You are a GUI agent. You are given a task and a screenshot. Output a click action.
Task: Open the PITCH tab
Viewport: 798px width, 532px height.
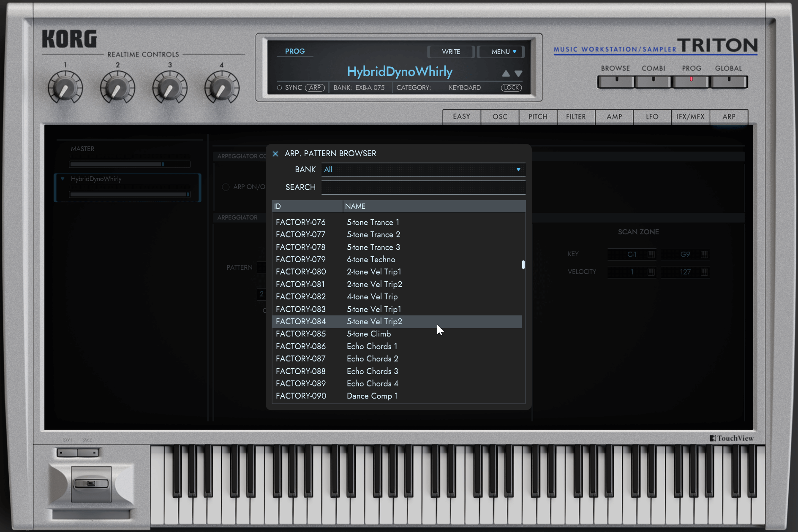tap(538, 117)
